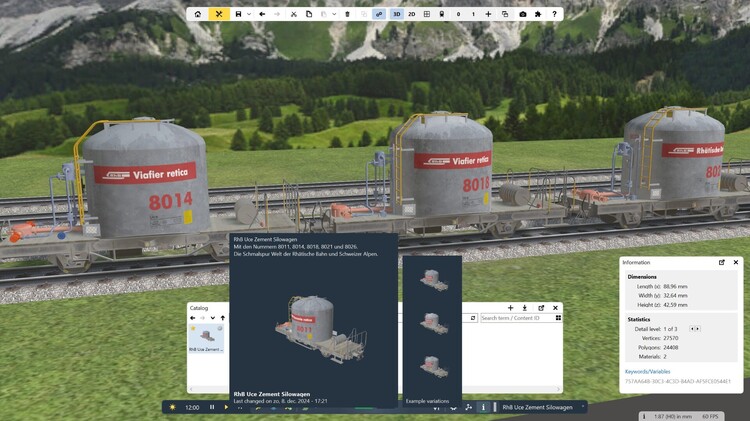Open the new window icon in toolbar
The image size is (750, 421).
(x=505, y=14)
